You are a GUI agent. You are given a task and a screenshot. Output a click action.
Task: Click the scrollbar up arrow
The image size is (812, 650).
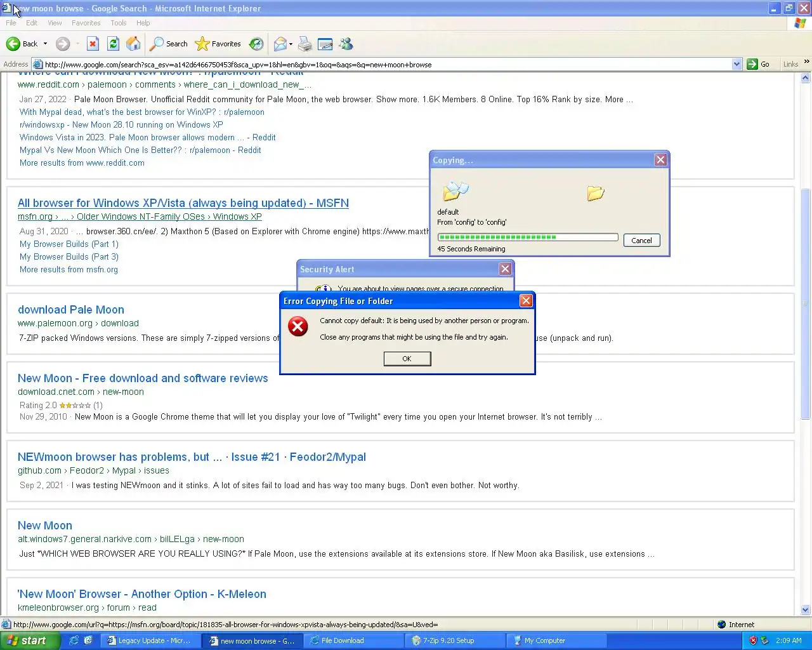(x=806, y=78)
